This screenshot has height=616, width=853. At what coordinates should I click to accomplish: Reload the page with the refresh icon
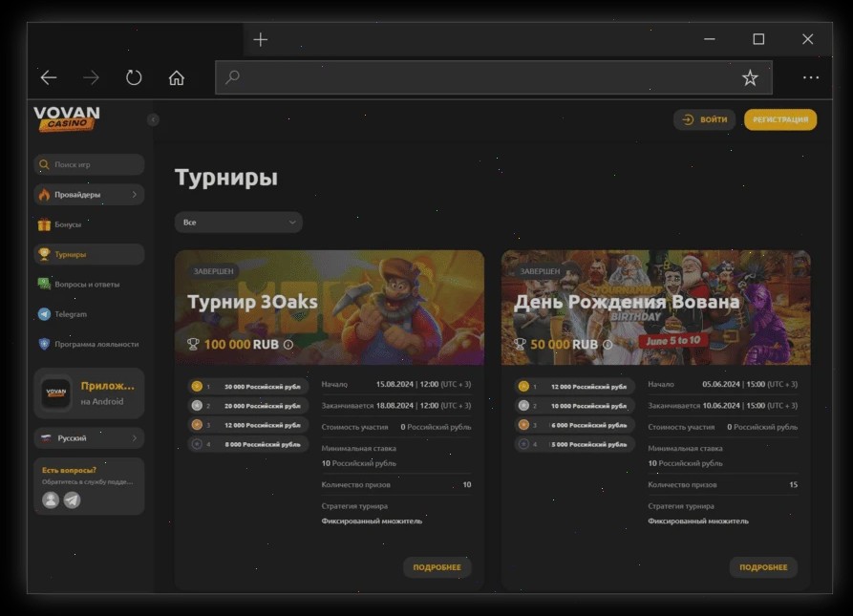tap(134, 77)
